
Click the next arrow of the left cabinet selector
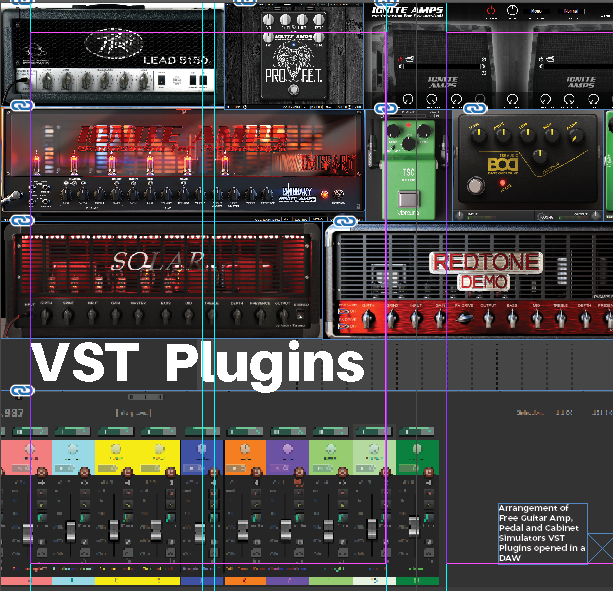coord(484,66)
